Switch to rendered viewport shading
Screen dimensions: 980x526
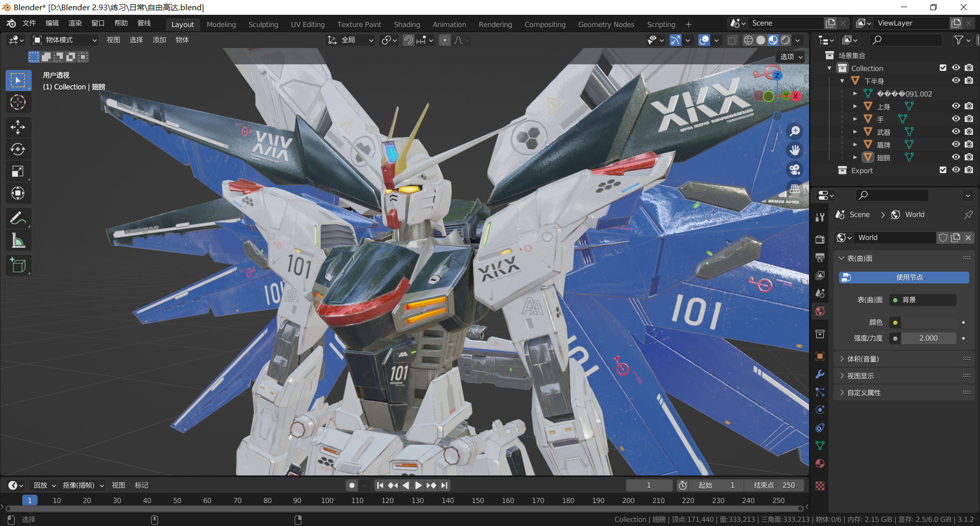coord(786,40)
